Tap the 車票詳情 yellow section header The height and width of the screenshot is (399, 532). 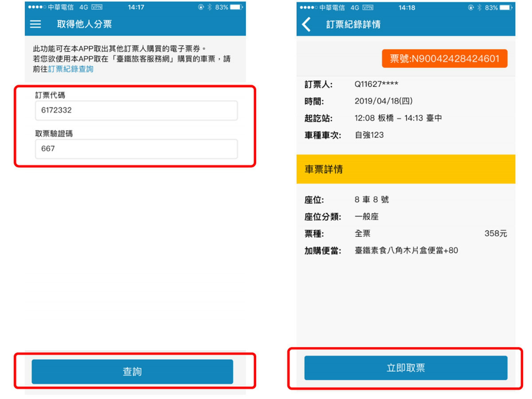coord(406,169)
